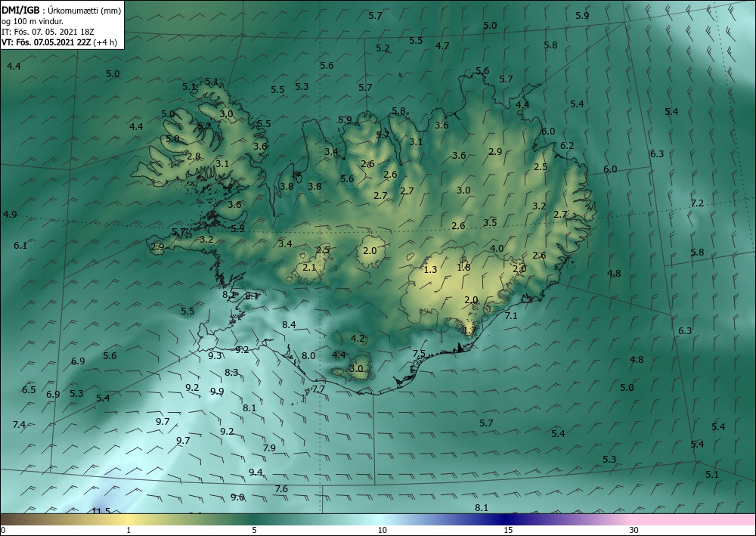Click the 5 label on the color scale
The width and height of the screenshot is (756, 536).
point(254,530)
